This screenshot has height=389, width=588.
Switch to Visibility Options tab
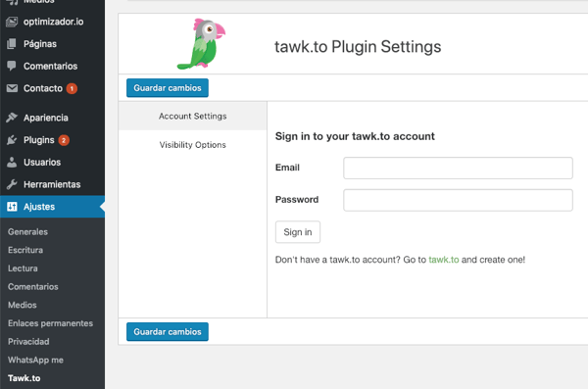(193, 145)
